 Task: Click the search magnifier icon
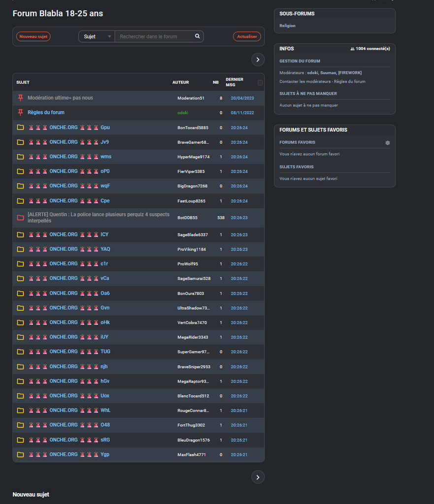point(197,36)
